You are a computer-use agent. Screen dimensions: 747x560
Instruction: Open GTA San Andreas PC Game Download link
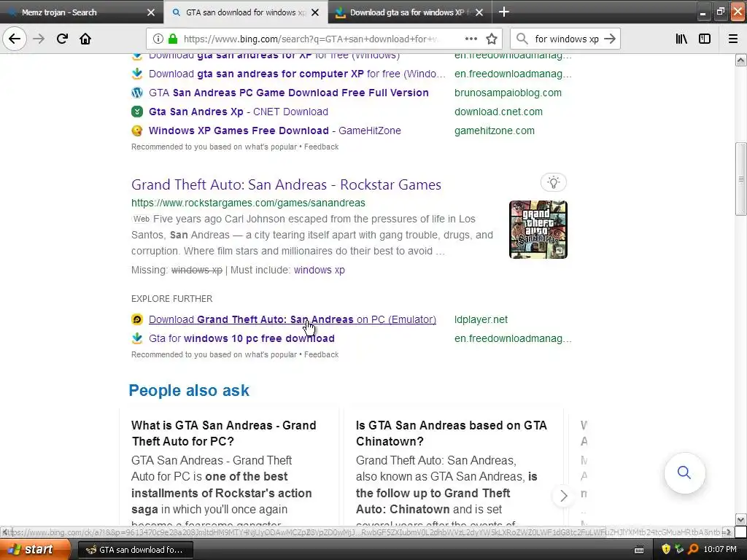(x=289, y=93)
